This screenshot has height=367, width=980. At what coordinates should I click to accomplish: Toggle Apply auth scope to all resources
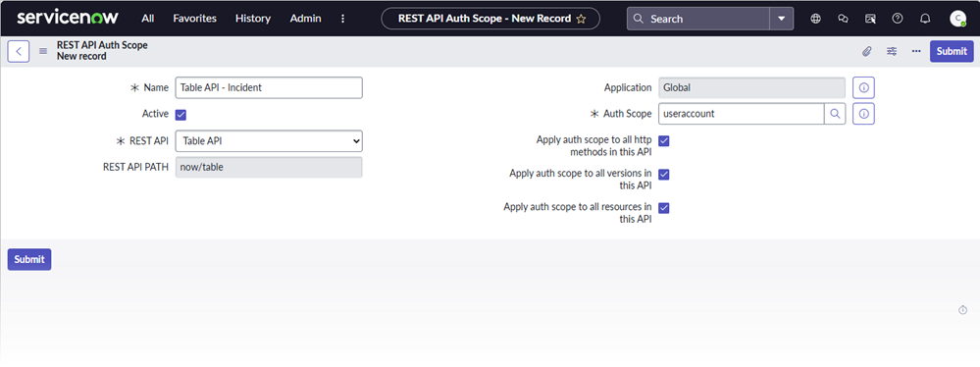click(x=664, y=208)
